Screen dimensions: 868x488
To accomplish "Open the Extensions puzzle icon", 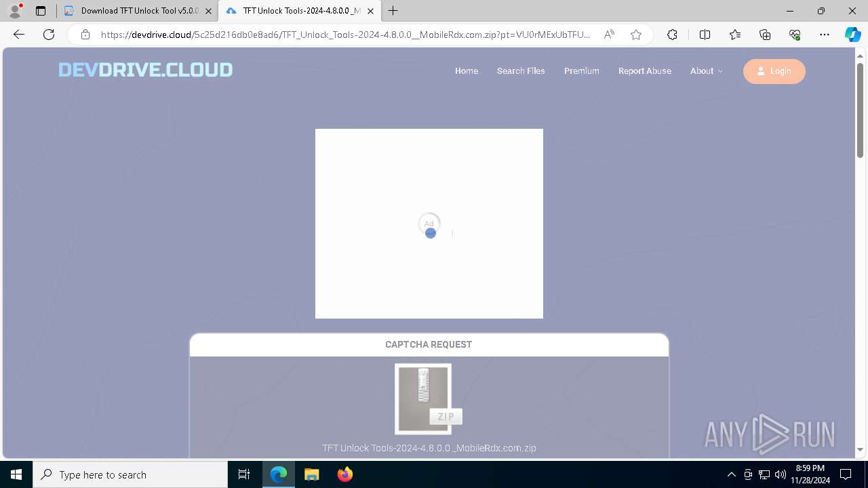I will pos(672,35).
